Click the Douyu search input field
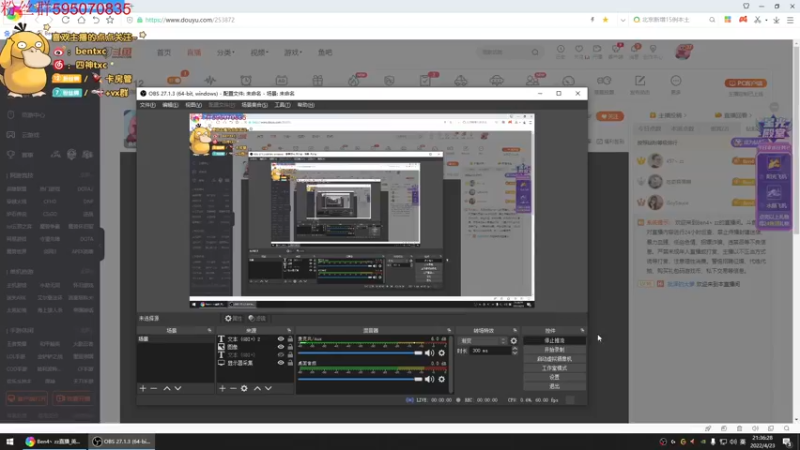800x450 pixels. point(504,52)
